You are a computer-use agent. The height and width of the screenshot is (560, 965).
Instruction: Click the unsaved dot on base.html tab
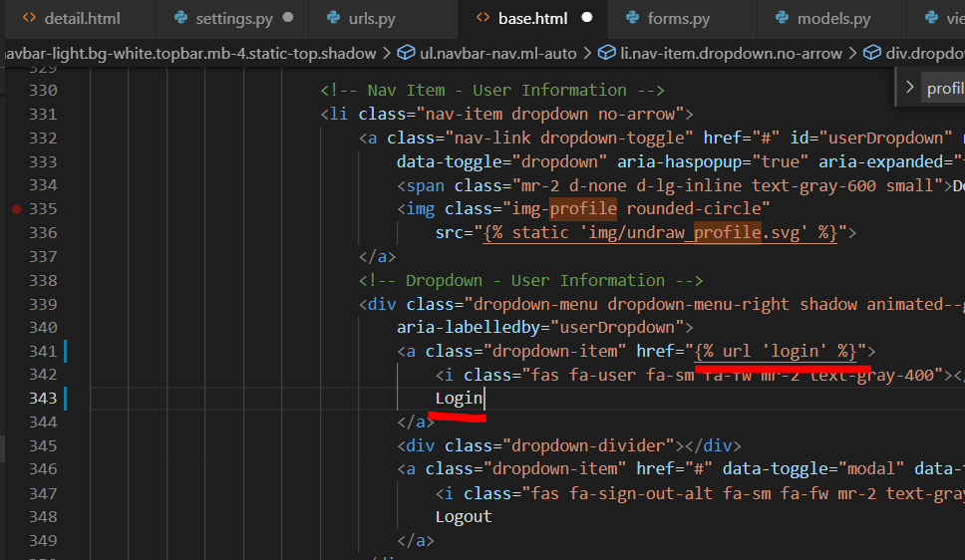click(x=587, y=18)
